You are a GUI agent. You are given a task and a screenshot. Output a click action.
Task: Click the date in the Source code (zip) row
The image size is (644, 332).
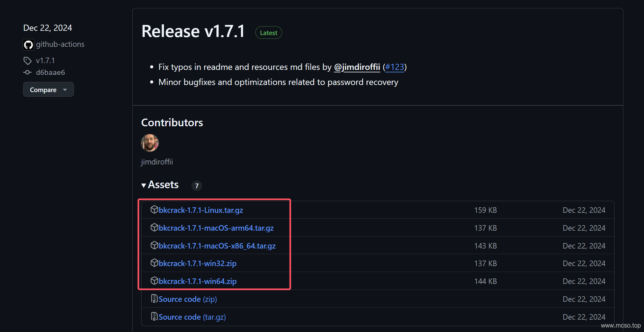click(x=584, y=299)
